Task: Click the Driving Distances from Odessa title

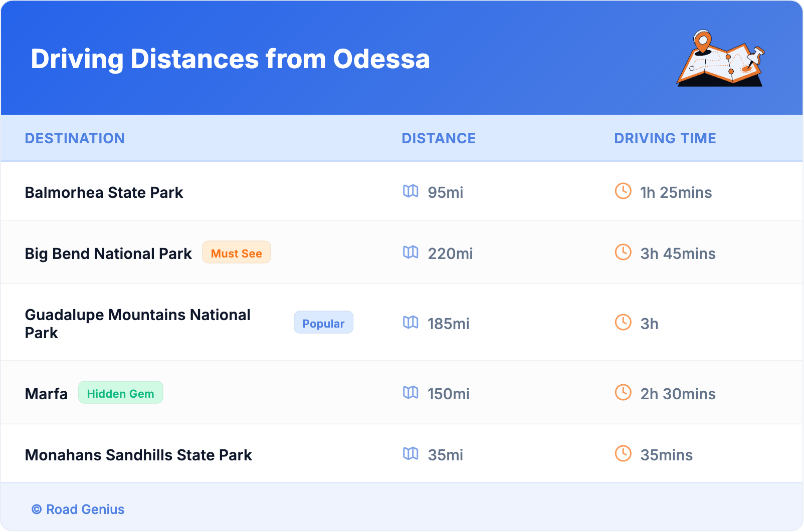Action: coord(230,59)
